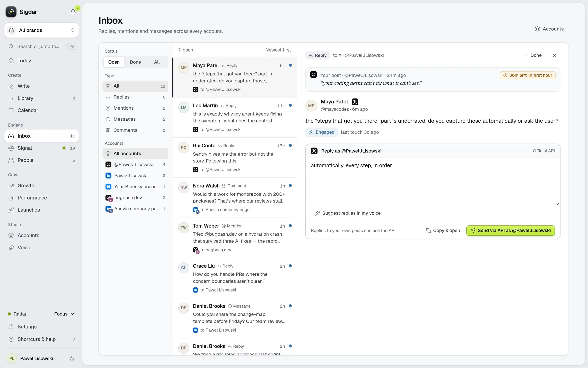Screen dimensions: 588x368
Task: Open Nora Walsh's comment
Action: pos(235,198)
